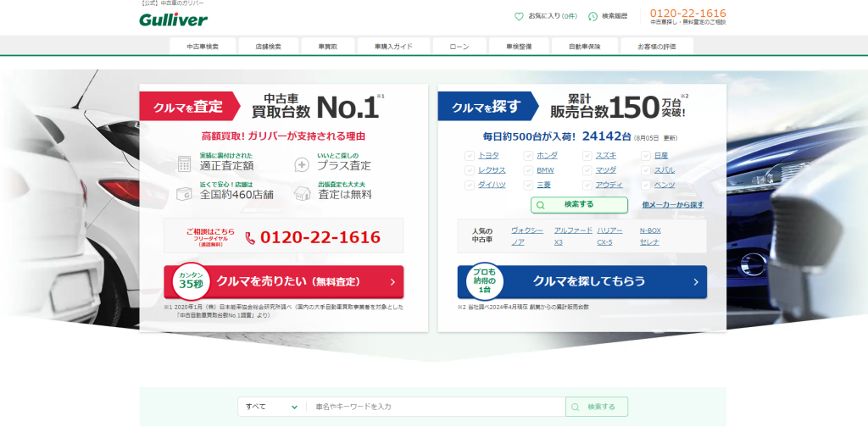868x438 pixels.
Task: Open the 店舗検索 nav tab
Action: [269, 47]
